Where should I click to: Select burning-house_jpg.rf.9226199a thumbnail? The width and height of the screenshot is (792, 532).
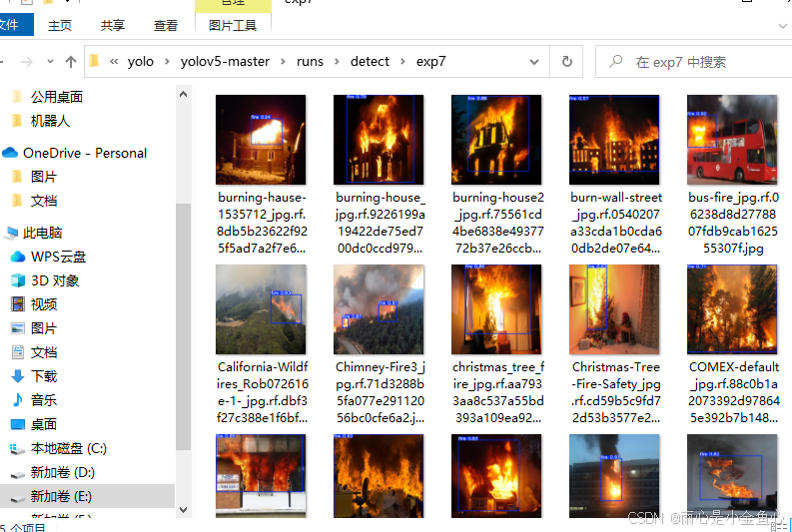click(x=379, y=140)
